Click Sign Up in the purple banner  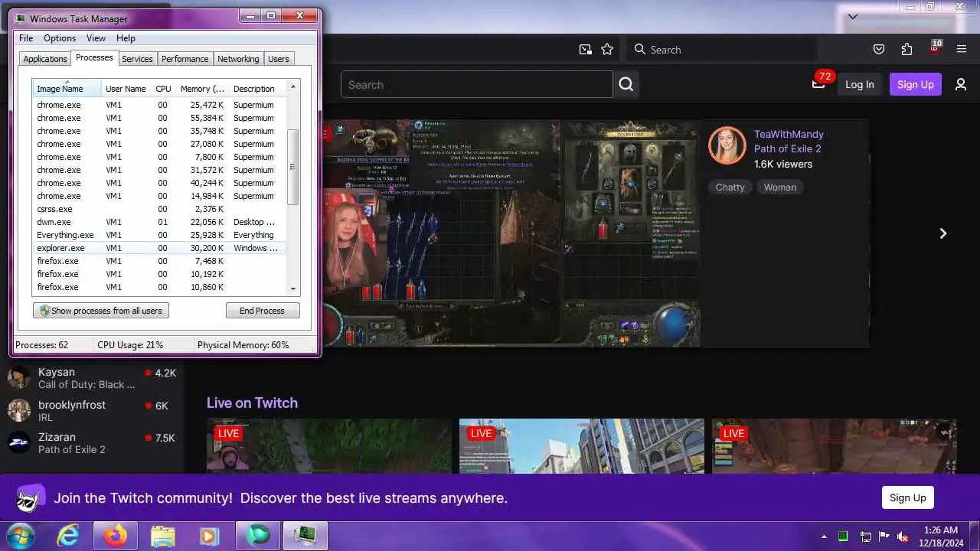pos(907,497)
